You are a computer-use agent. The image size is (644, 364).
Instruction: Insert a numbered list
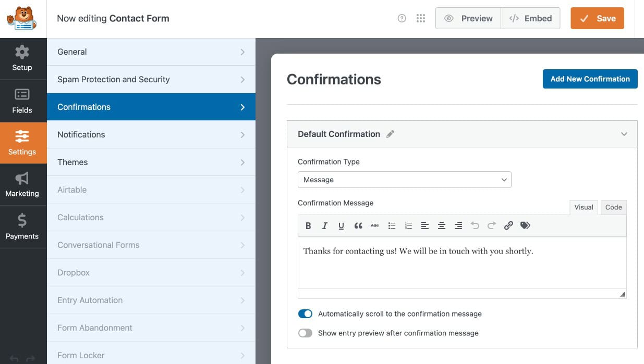click(408, 225)
